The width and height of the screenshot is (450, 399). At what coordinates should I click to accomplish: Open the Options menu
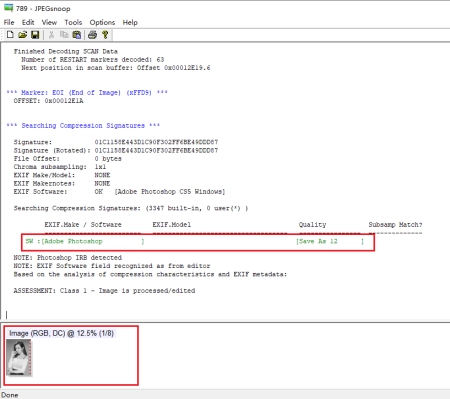(102, 22)
